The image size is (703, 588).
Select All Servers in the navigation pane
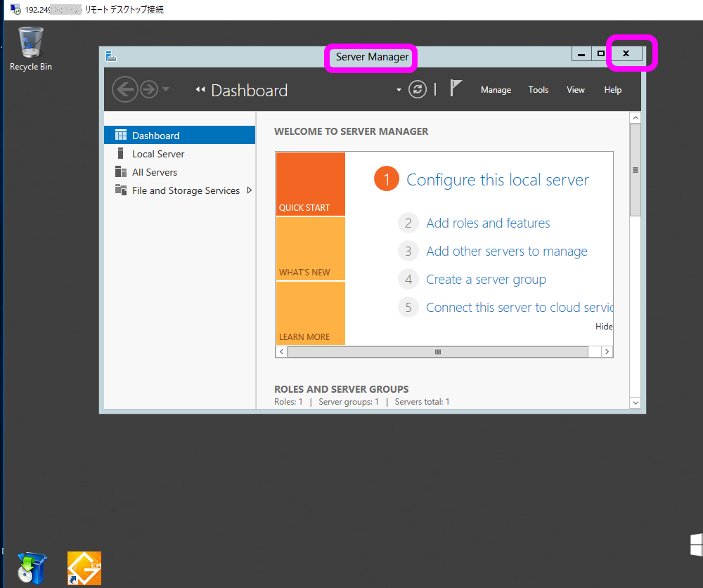[179, 172]
